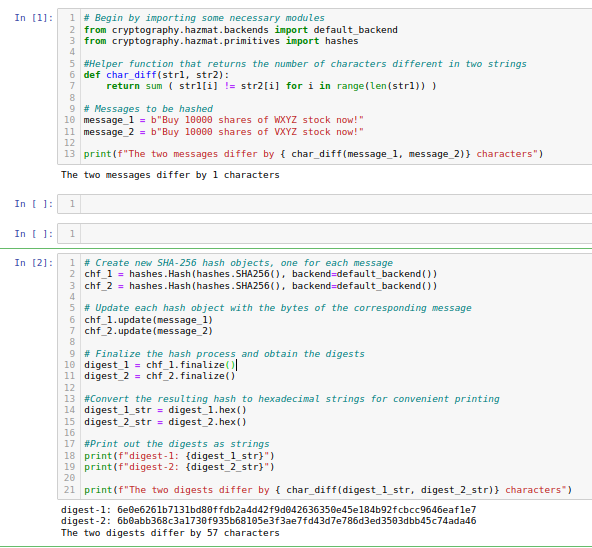The height and width of the screenshot is (548, 592).
Task: Click the messages differ output text
Action: (x=170, y=175)
